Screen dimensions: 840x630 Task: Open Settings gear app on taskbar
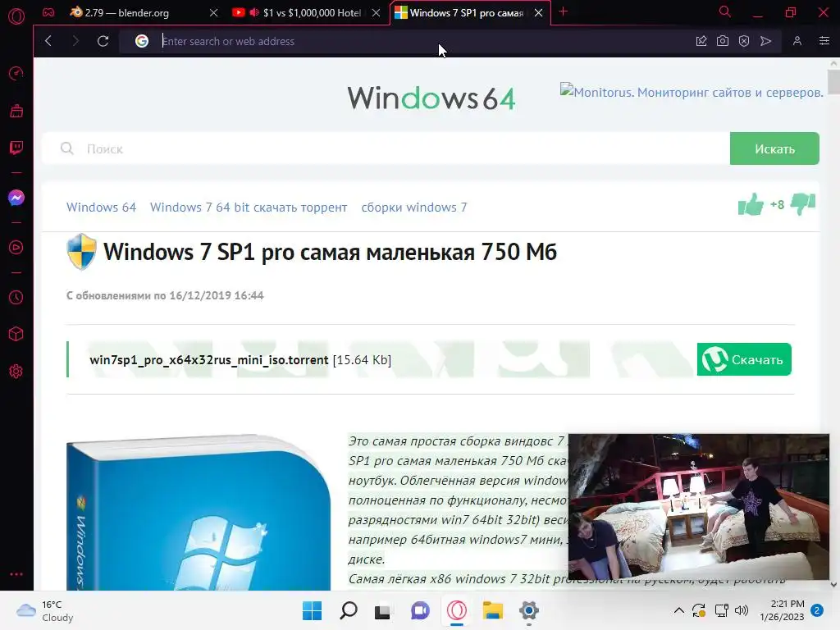coord(529,610)
